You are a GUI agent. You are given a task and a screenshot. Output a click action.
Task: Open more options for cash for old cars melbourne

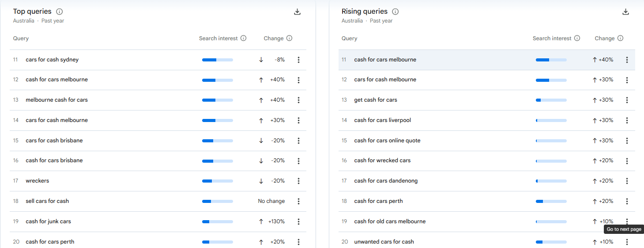pyautogui.click(x=627, y=221)
